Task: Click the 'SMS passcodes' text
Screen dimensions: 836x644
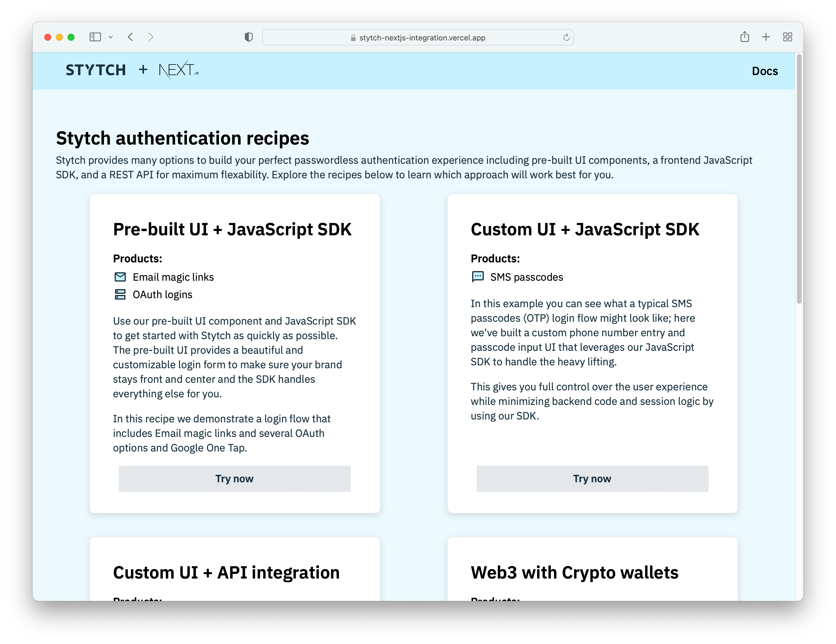Action: point(527,277)
